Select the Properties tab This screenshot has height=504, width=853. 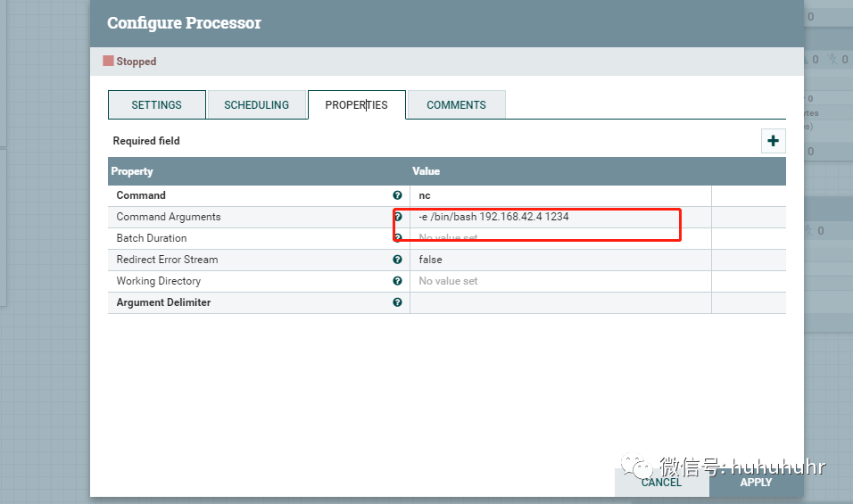356,105
